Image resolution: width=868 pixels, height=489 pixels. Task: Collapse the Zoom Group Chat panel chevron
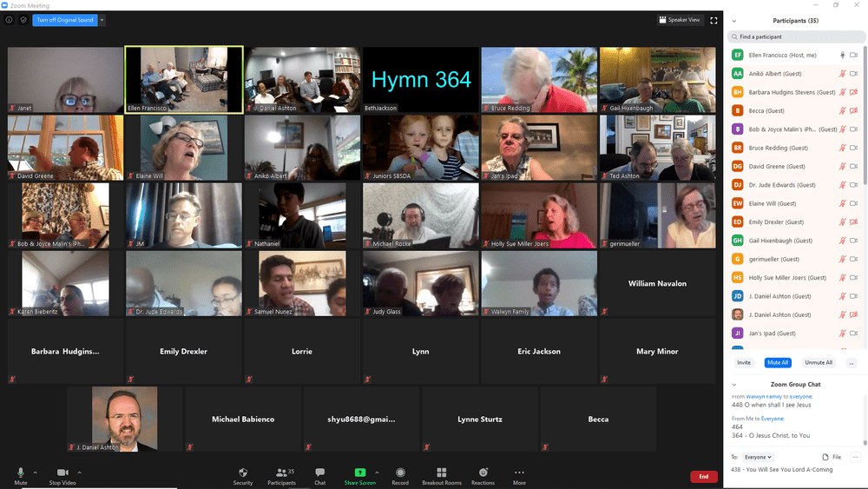[x=734, y=384]
